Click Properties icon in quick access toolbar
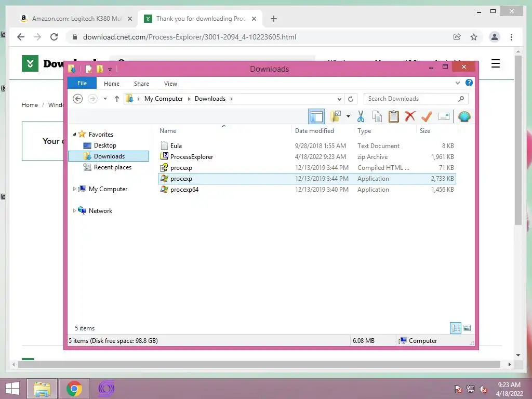 point(88,69)
